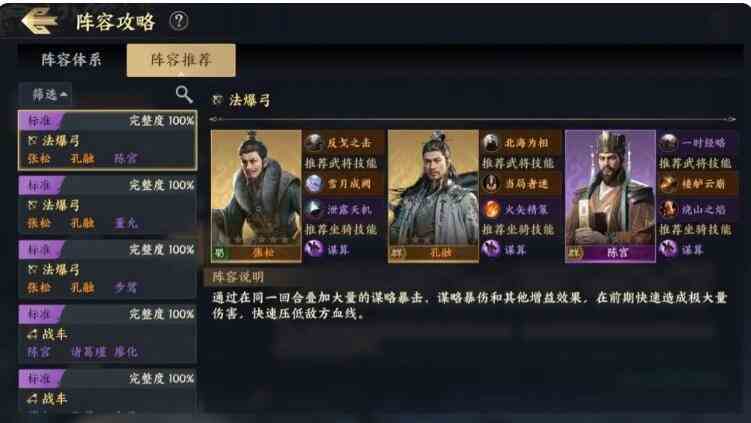Select the 一时经略 skill icon
The image size is (751, 423).
coord(668,142)
